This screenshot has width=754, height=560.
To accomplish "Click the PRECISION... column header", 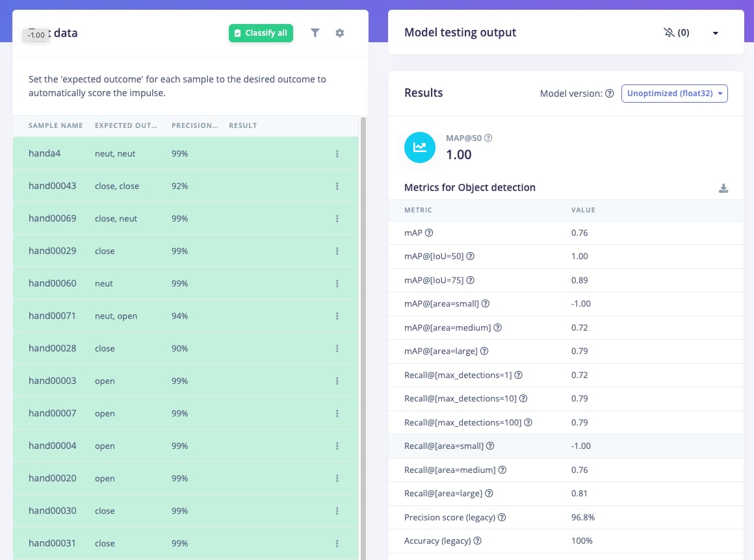I will tap(194, 125).
